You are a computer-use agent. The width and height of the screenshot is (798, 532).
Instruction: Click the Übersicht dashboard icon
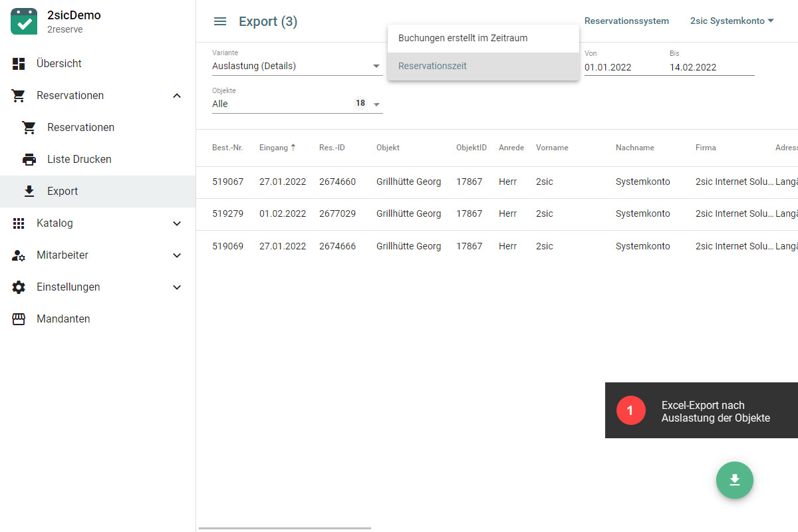point(19,64)
